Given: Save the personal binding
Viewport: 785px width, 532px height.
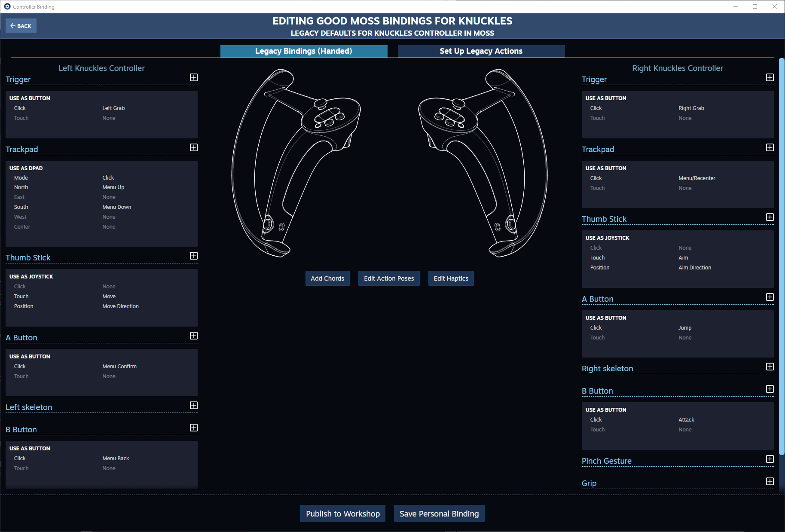Looking at the screenshot, I should (439, 514).
